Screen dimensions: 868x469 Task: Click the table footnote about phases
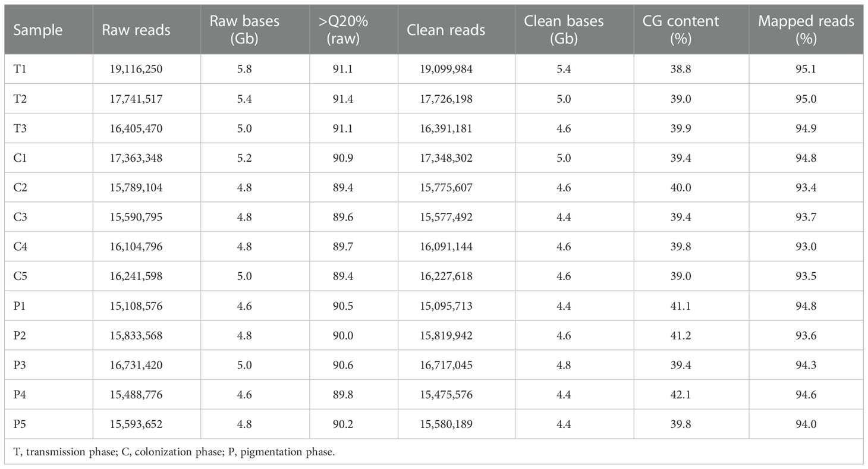click(174, 452)
